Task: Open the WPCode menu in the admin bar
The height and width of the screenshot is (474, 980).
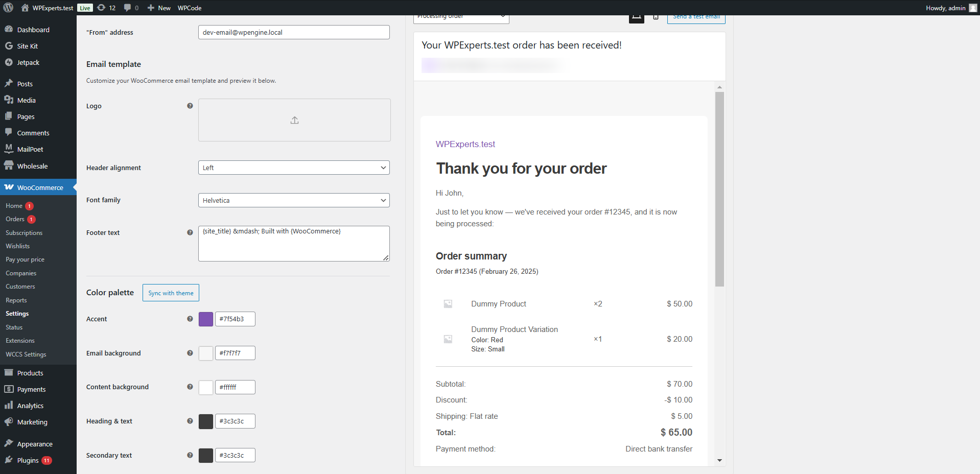Action: pyautogui.click(x=189, y=8)
